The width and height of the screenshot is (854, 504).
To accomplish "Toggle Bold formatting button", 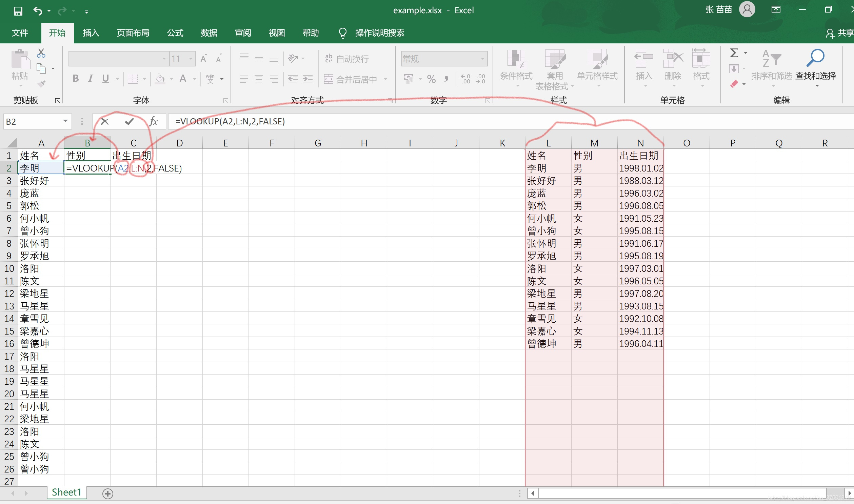I will pos(76,79).
